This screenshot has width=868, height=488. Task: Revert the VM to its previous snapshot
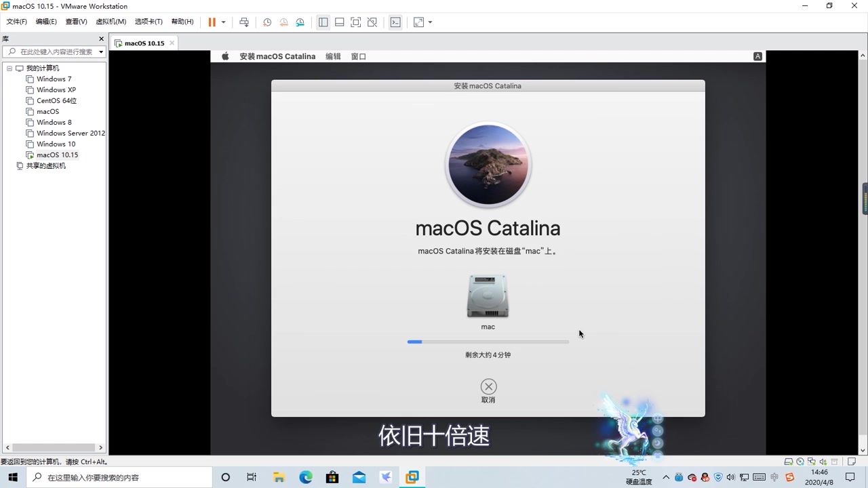pyautogui.click(x=283, y=22)
